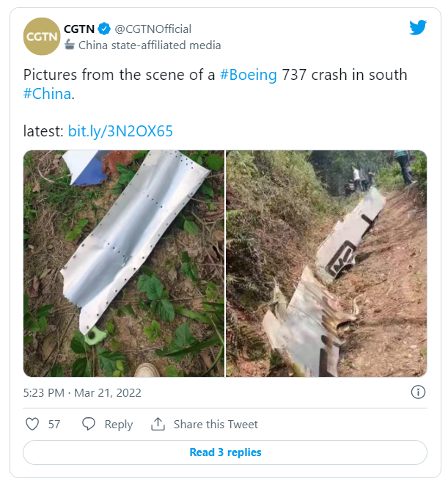Screen dimensions: 448x484
Task: Click the share tweet arrow icon
Action: coord(158,424)
